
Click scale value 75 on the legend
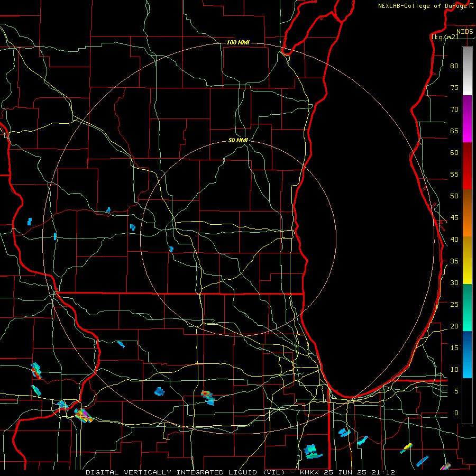[x=454, y=88]
